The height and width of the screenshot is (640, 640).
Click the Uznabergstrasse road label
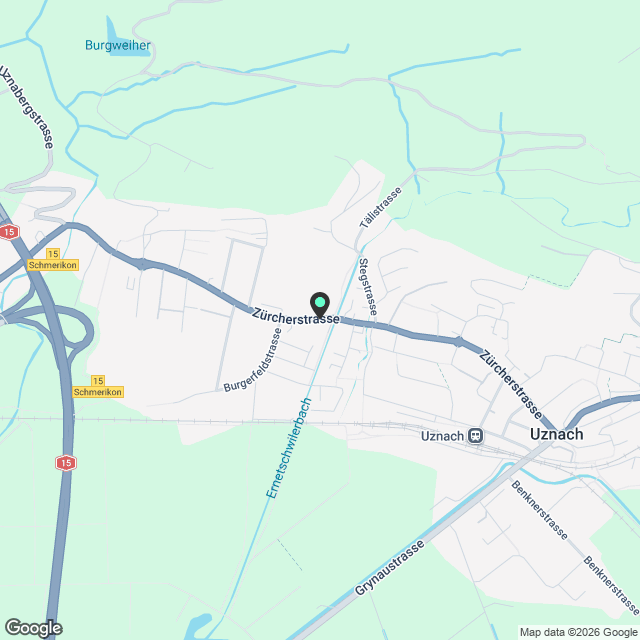coord(26,107)
